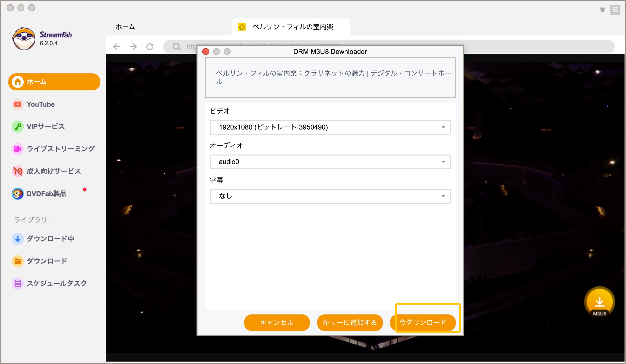This screenshot has width=626, height=364.
Task: Click the search magnifier in address bar
Action: pyautogui.click(x=177, y=46)
